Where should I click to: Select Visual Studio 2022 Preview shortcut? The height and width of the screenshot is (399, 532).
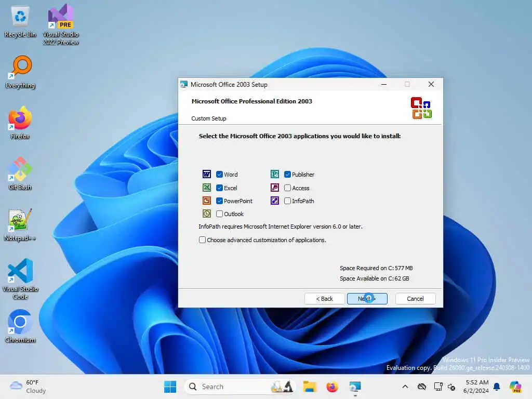point(61,24)
